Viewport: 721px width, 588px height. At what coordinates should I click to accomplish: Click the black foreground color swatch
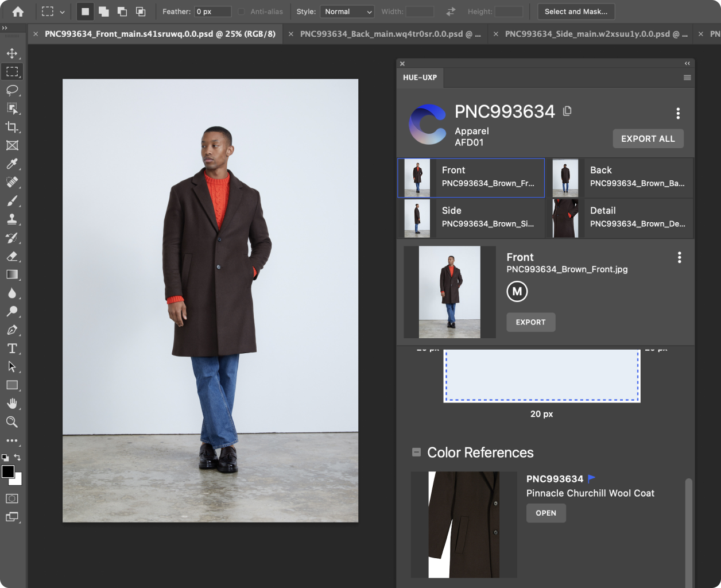8,472
